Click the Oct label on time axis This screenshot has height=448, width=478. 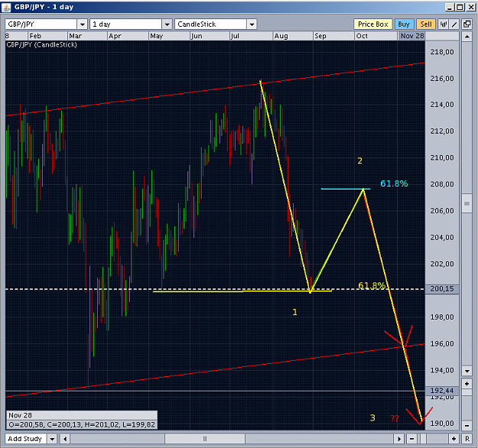pyautogui.click(x=362, y=36)
